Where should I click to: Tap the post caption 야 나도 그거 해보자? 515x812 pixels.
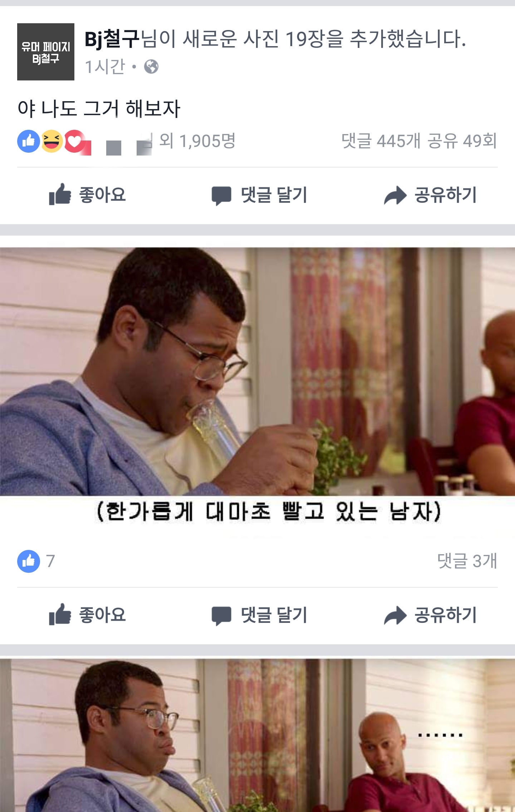coord(99,108)
